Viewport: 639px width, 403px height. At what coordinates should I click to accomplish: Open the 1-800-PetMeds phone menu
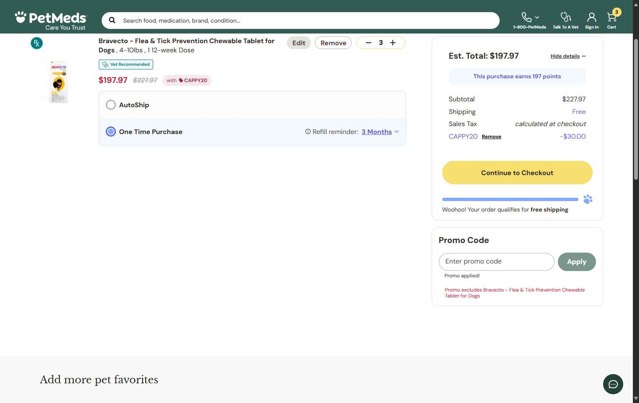[x=529, y=20]
